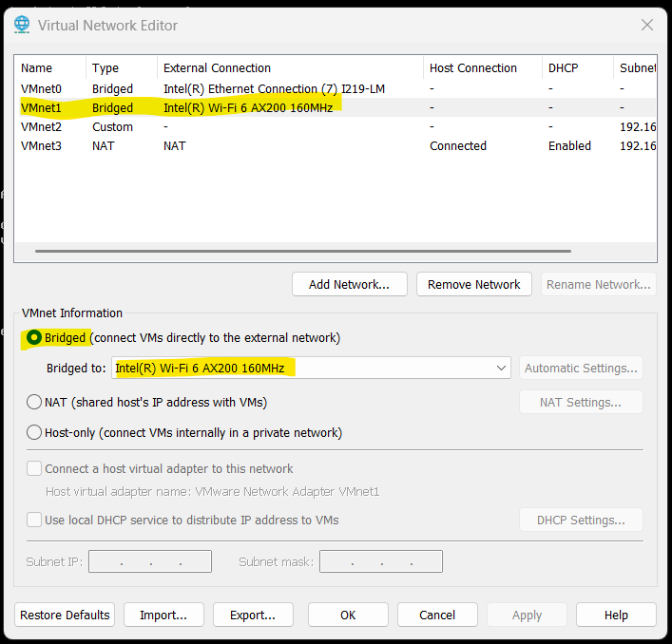Click Host virtual adapter name text
Image resolution: width=672 pixels, height=644 pixels.
(213, 492)
